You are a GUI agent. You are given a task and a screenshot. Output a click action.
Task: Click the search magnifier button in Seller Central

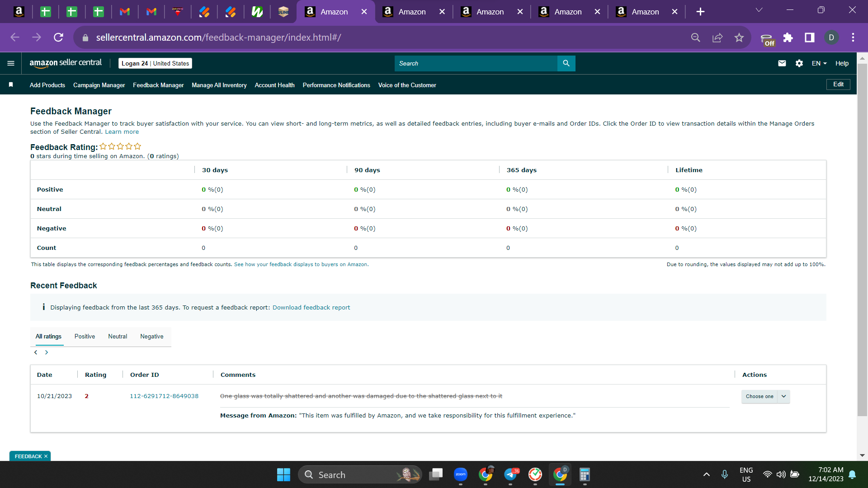(566, 63)
